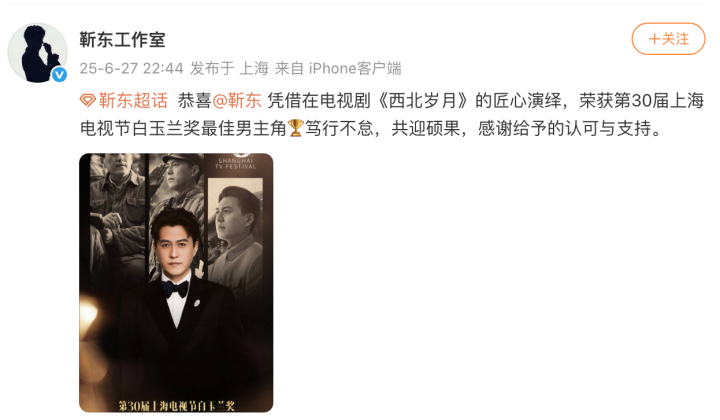
Task: Follow the account with +关注 button
Action: (668, 39)
